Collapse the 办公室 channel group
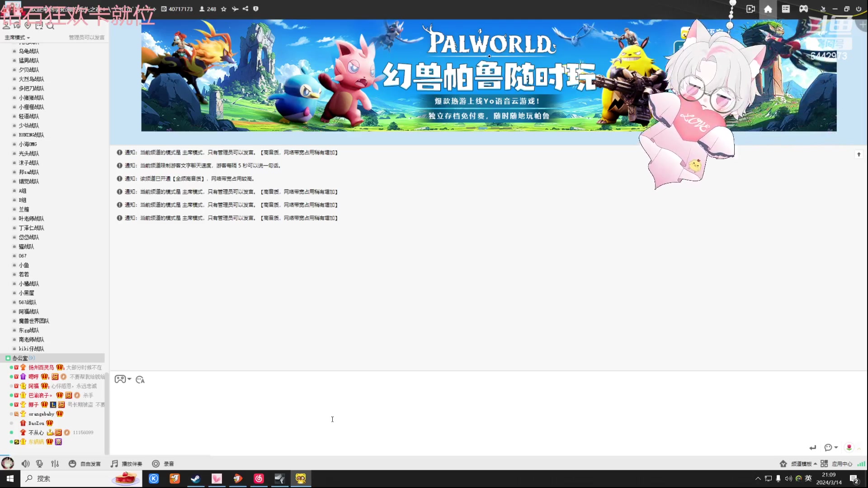Image resolution: width=868 pixels, height=488 pixels. click(x=8, y=358)
